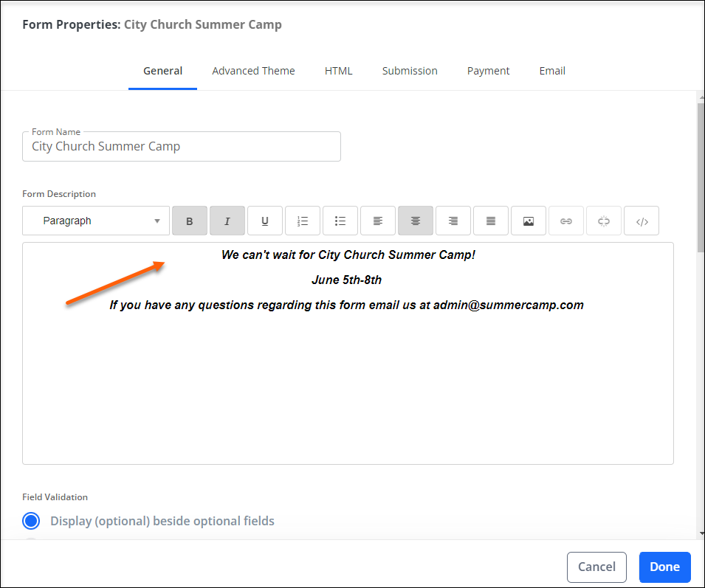
Task: Center align description text
Action: point(416,221)
